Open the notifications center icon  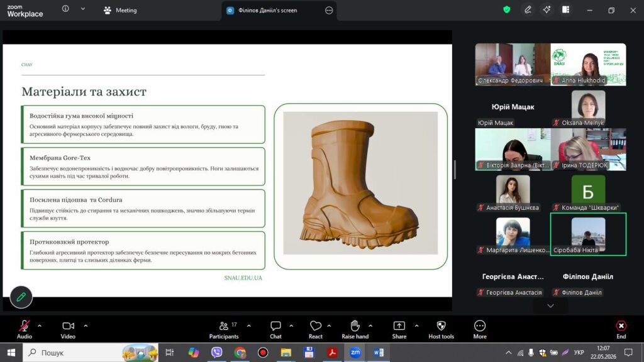coord(628,353)
